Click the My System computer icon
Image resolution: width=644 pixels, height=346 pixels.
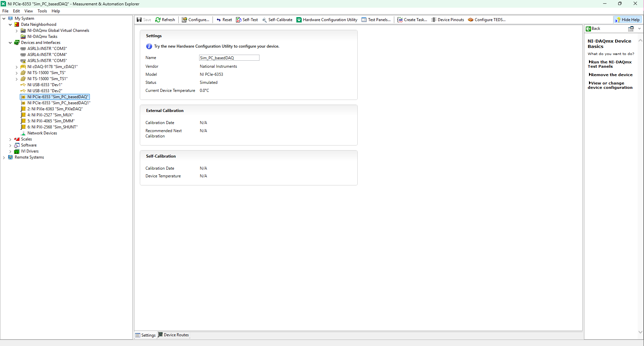pyautogui.click(x=10, y=18)
